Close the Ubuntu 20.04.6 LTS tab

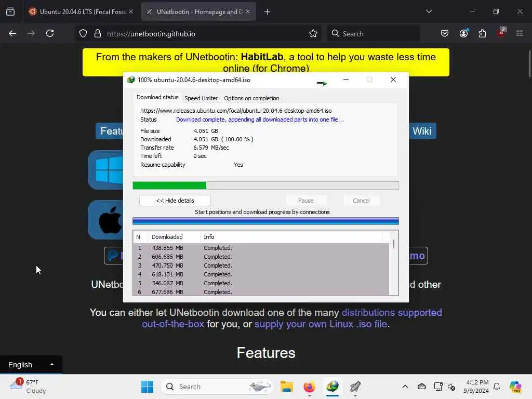pyautogui.click(x=131, y=11)
